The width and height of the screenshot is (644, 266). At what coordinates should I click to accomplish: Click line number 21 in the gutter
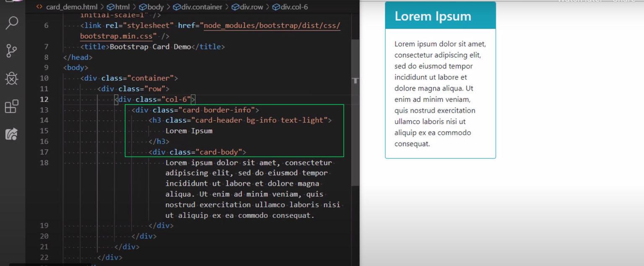pos(44,247)
